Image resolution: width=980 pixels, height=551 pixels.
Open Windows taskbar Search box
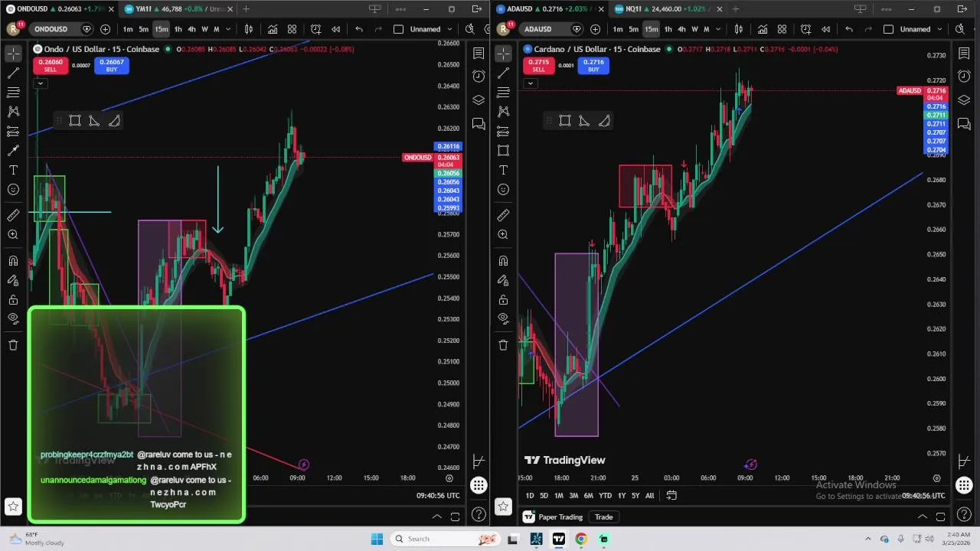coord(446,539)
